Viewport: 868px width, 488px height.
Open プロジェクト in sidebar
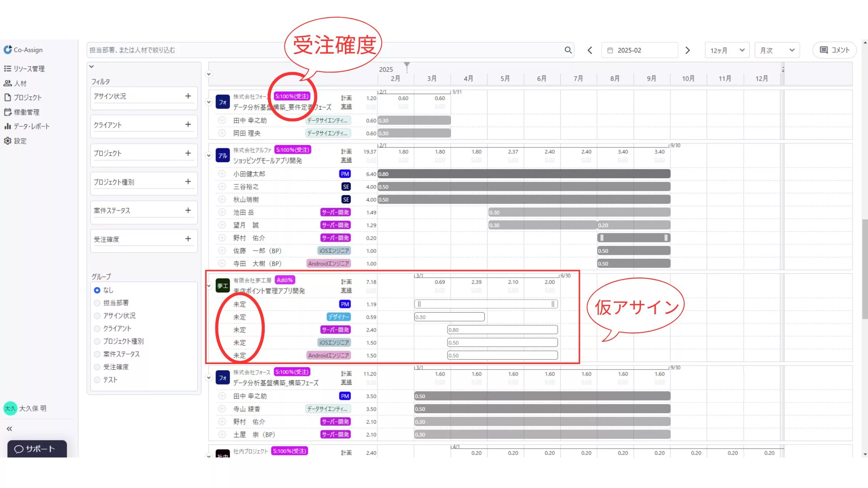tap(23, 98)
